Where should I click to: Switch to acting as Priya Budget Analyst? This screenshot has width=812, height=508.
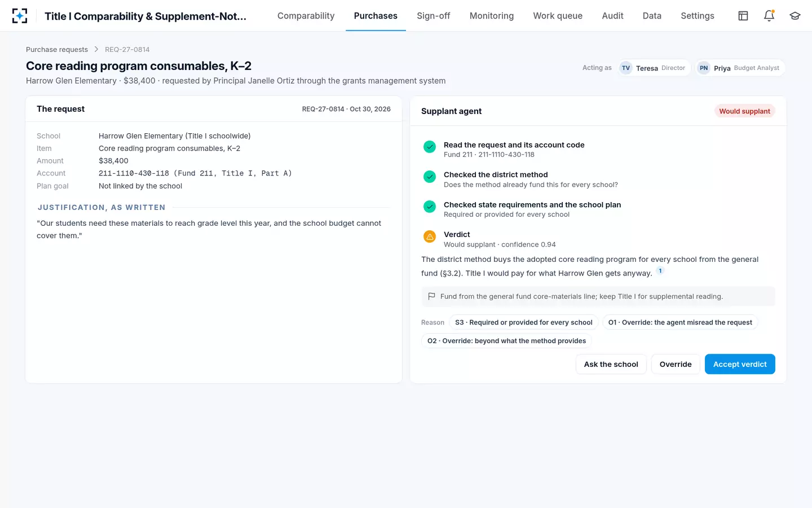click(740, 68)
